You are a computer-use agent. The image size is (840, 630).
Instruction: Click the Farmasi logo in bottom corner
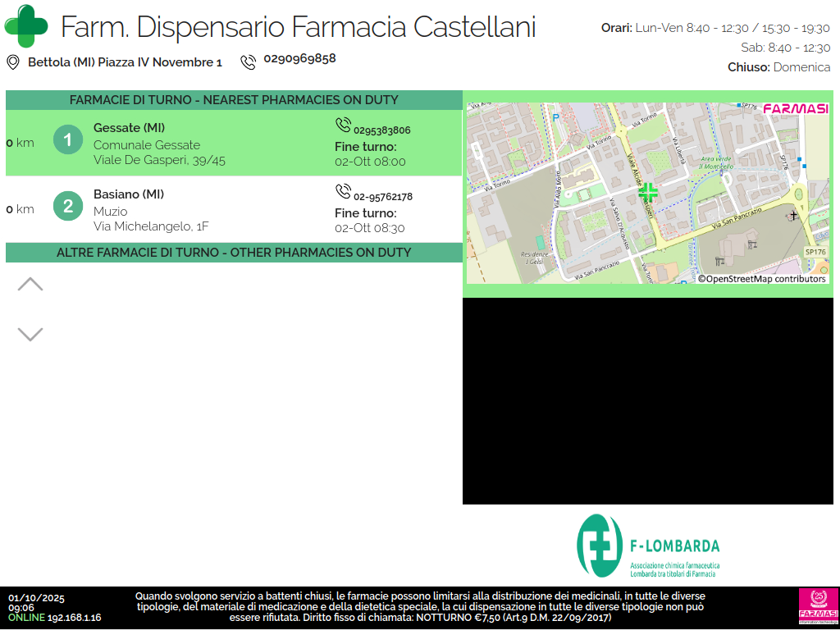click(x=818, y=607)
